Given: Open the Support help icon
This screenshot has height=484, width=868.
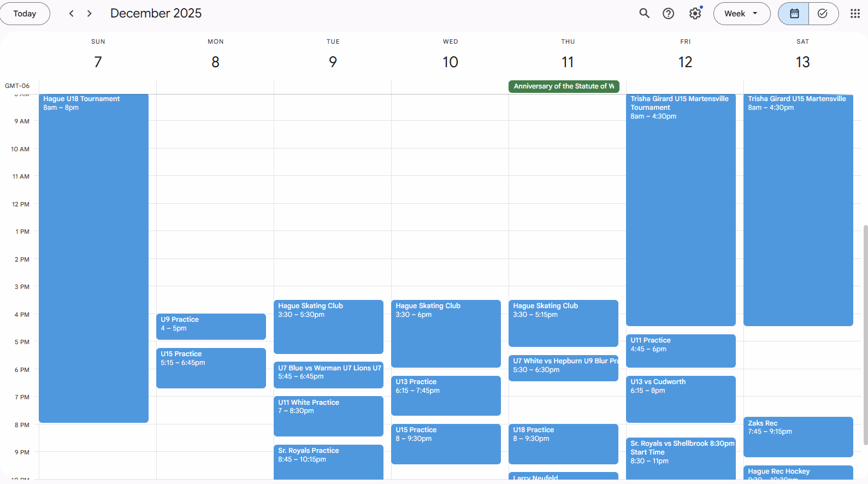Looking at the screenshot, I should click(668, 14).
